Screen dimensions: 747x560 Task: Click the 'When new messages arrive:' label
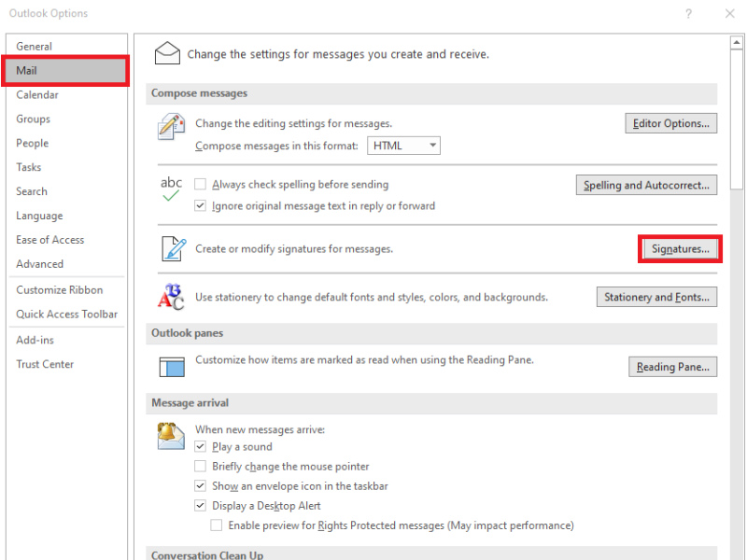(x=261, y=429)
